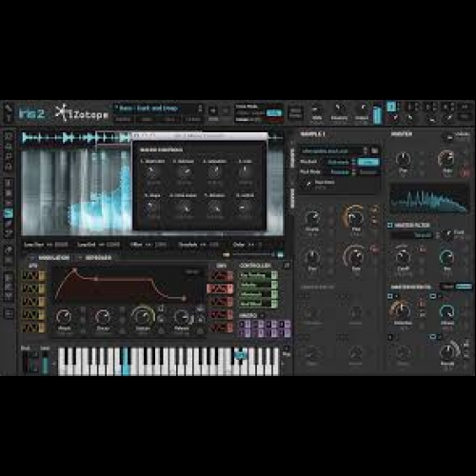Select the topmost tool in the left toolbar
476x476 pixels.
tap(9, 136)
